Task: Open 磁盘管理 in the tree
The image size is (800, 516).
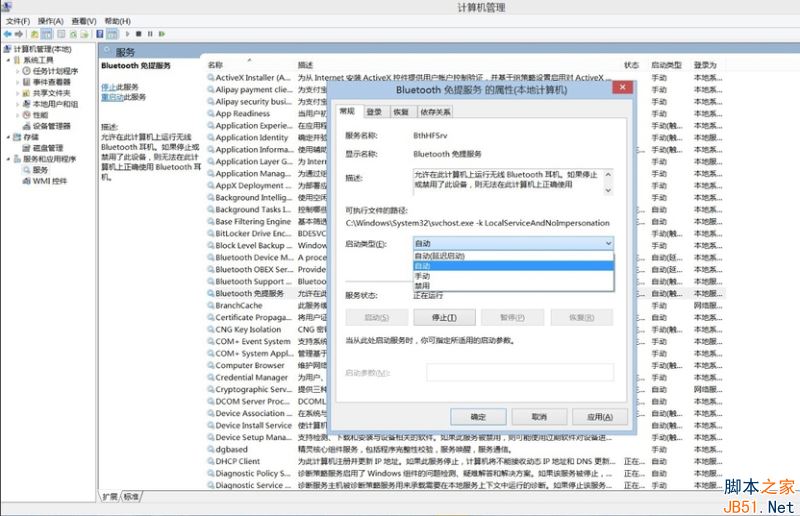Action: coord(48,148)
